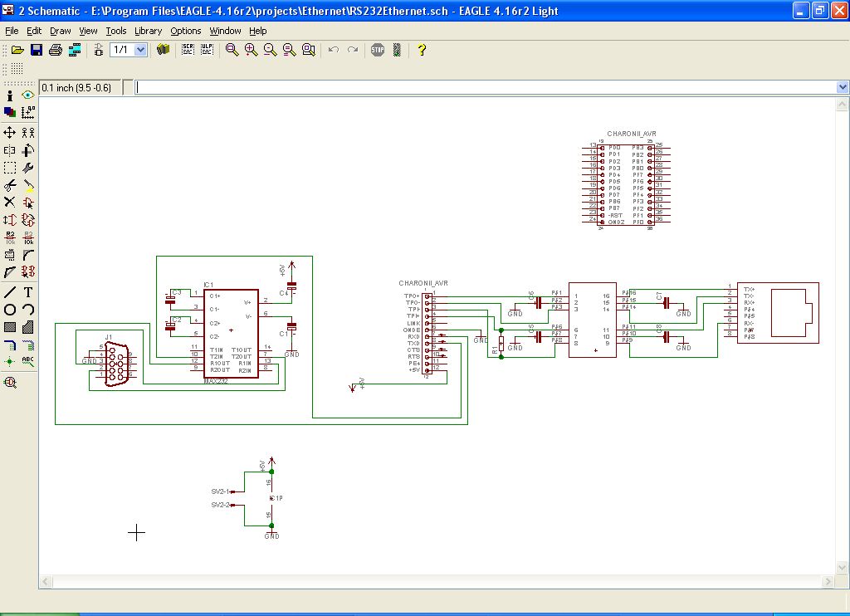
Task: Click in the command line input field
Action: point(486,87)
